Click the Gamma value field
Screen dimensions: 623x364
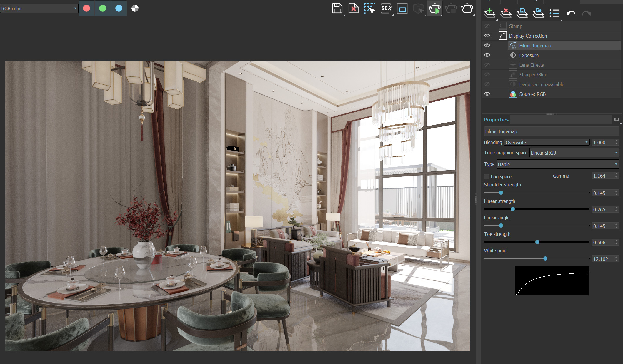click(x=603, y=176)
